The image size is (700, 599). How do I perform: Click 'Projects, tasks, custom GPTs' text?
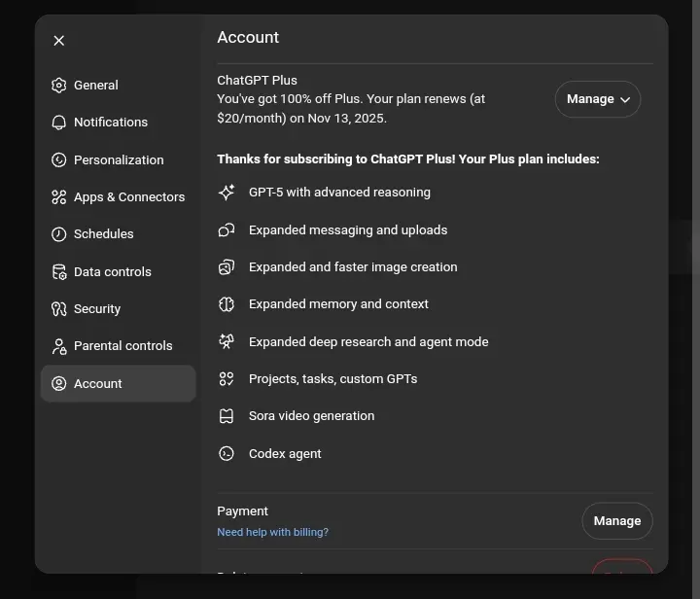(333, 379)
